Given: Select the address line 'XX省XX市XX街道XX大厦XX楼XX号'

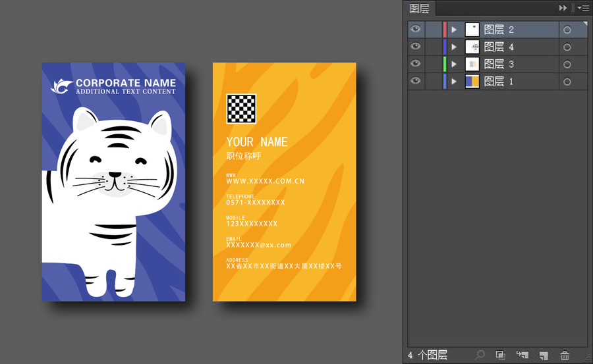Looking at the screenshot, I should (x=283, y=266).
